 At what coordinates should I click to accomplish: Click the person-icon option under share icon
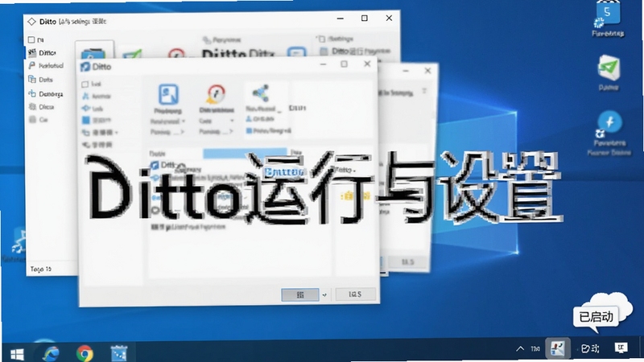pyautogui.click(x=260, y=119)
